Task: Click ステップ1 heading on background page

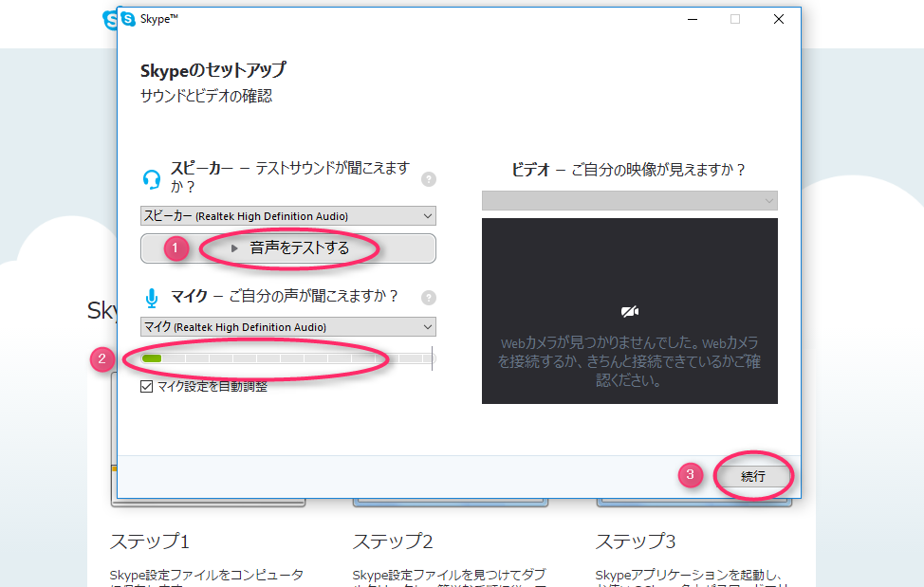Action: tap(150, 541)
